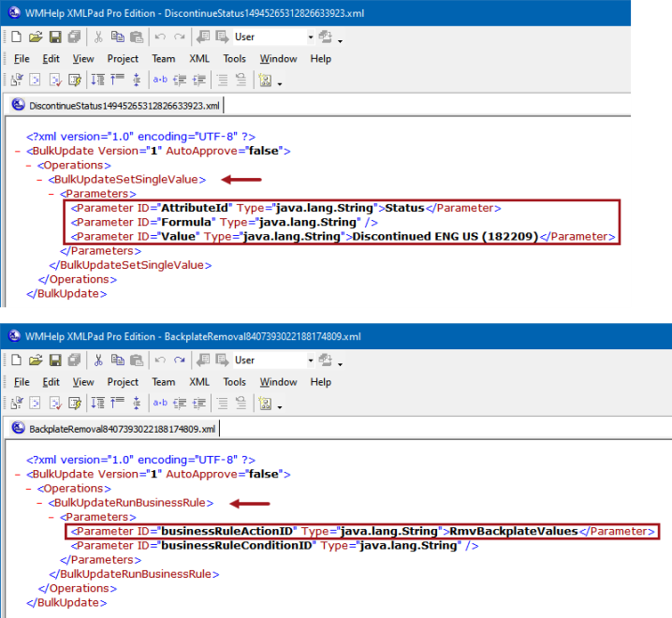
Task: Click closing </BulkUpdateRunBusinessRule> tag
Action: [134, 574]
